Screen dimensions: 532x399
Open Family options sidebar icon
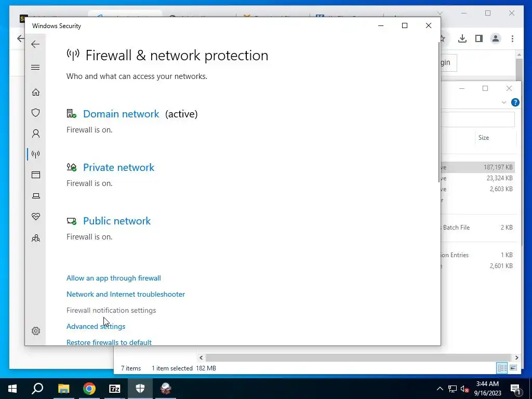point(36,238)
